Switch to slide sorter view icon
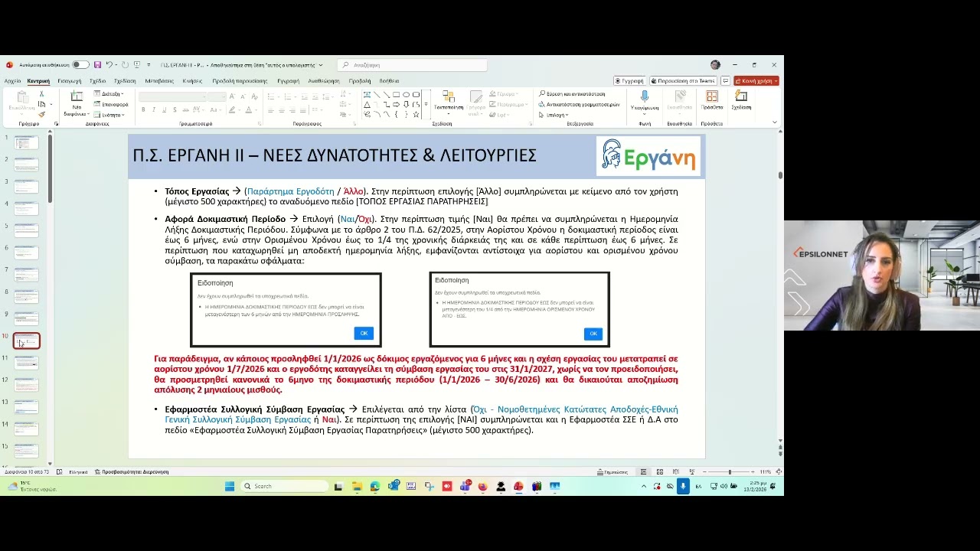 [x=660, y=472]
